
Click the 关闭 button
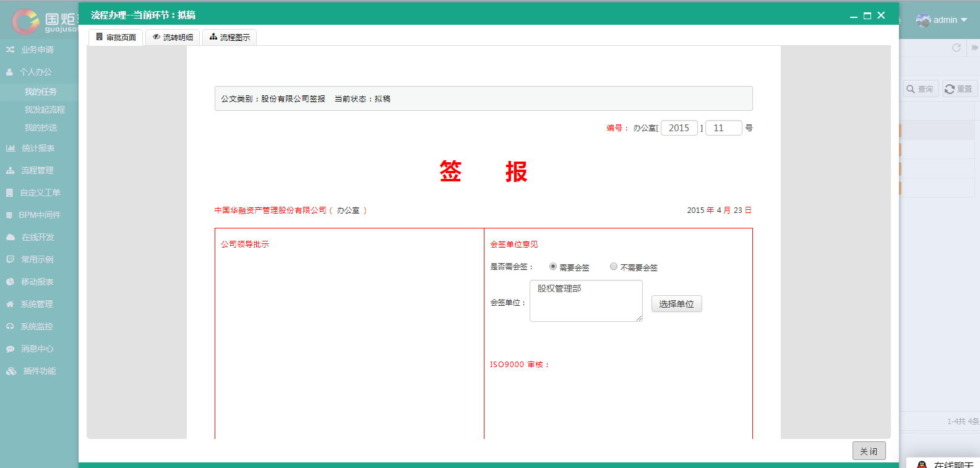click(x=869, y=451)
